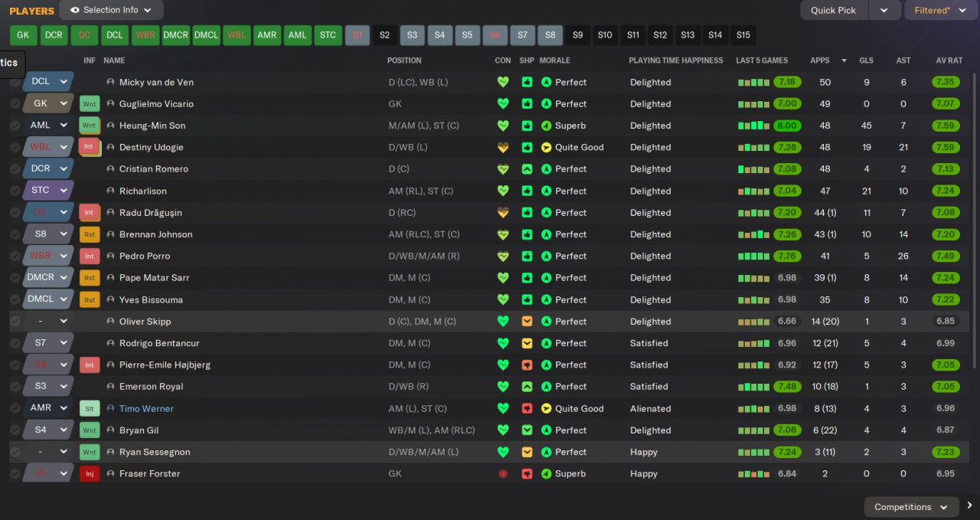Open the Competitions dropdown
980x520 pixels.
tap(912, 507)
